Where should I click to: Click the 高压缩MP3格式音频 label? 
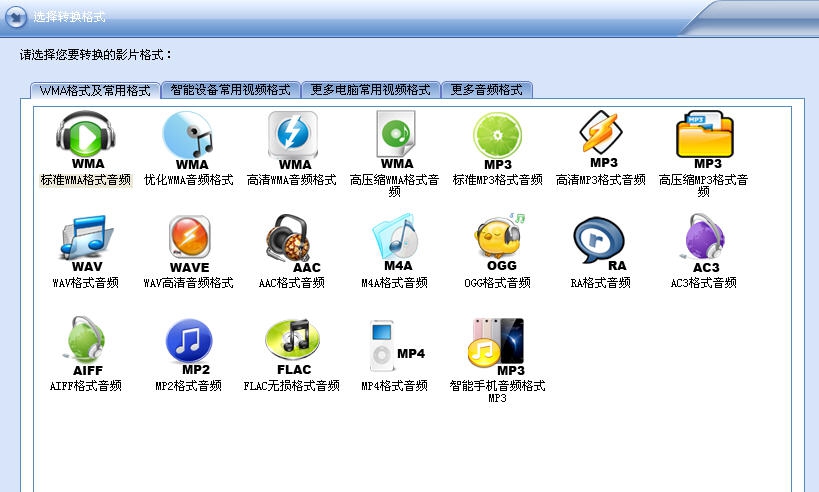tap(704, 186)
